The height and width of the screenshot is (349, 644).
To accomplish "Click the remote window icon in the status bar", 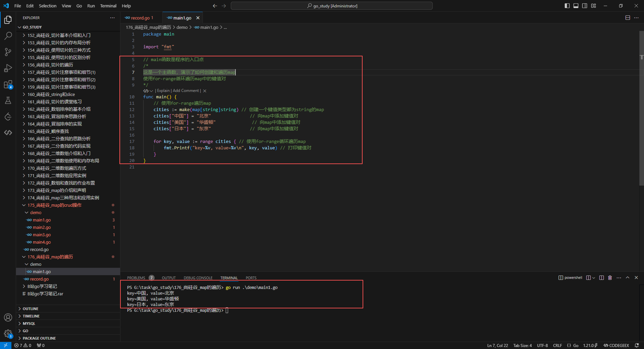I will point(6,345).
